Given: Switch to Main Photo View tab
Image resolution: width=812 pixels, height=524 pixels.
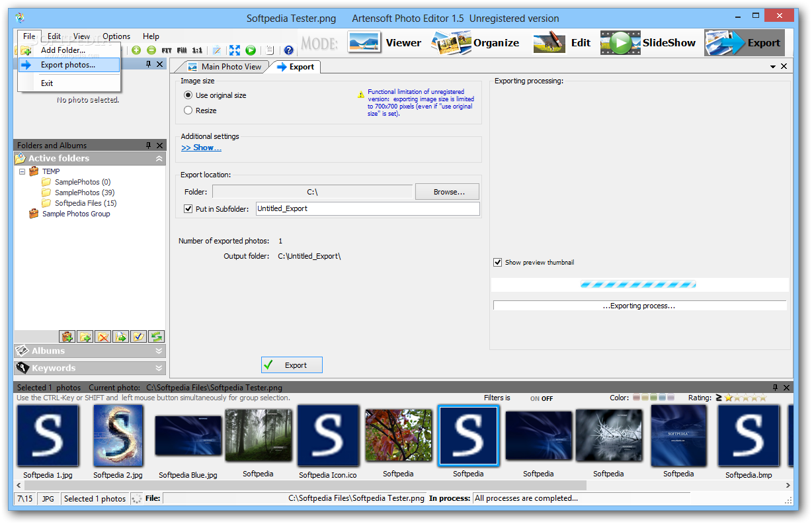Looking at the screenshot, I should click(225, 67).
